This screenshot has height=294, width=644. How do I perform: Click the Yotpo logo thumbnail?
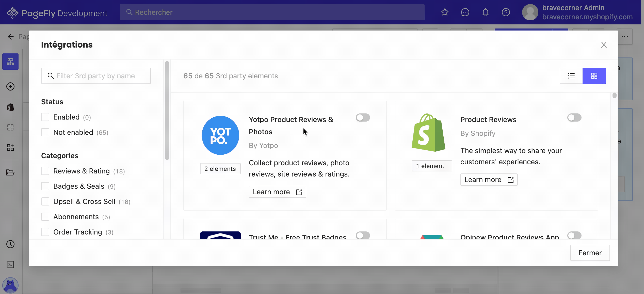pos(220,135)
